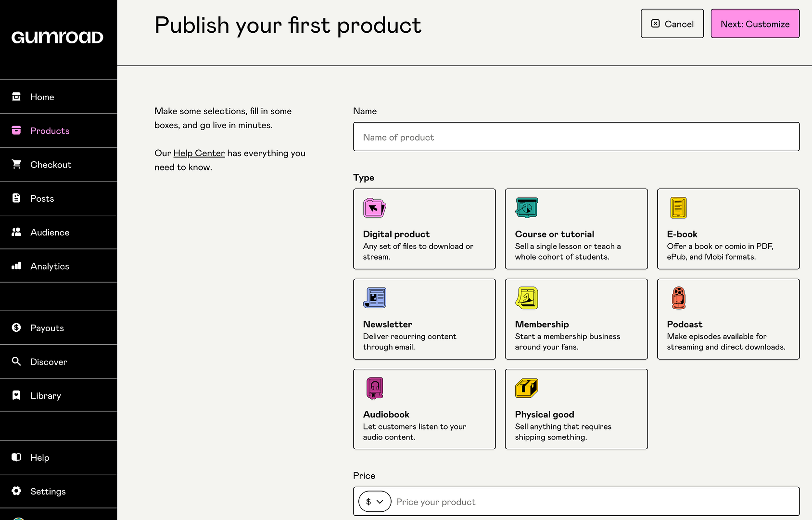Image resolution: width=812 pixels, height=520 pixels.
Task: Click the Gumroad logo
Action: click(x=57, y=38)
